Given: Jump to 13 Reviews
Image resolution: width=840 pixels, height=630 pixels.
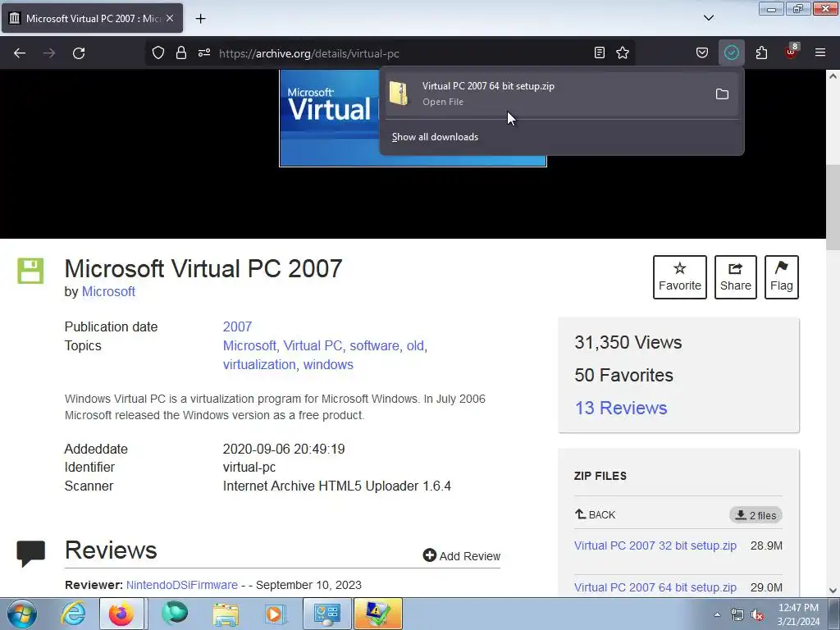Looking at the screenshot, I should (x=621, y=409).
